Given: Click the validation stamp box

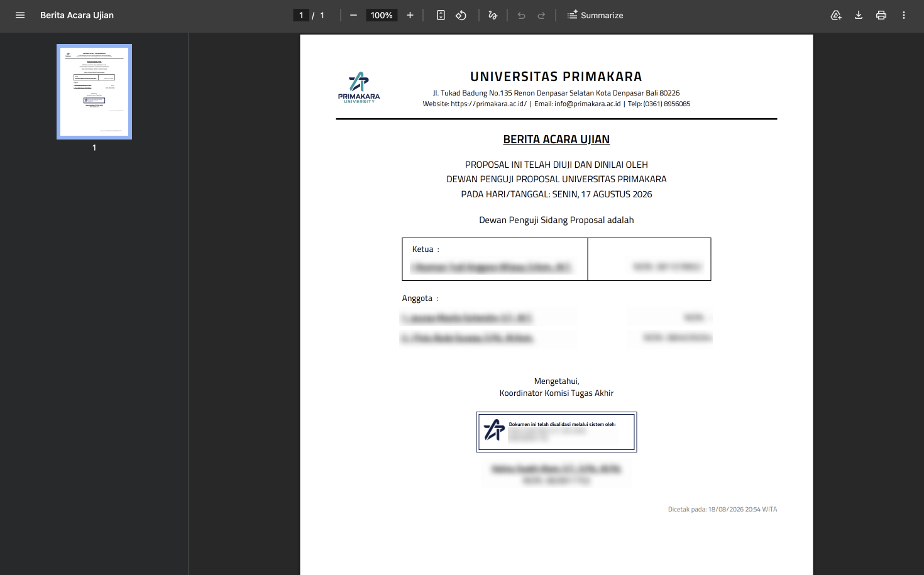Looking at the screenshot, I should [x=556, y=432].
